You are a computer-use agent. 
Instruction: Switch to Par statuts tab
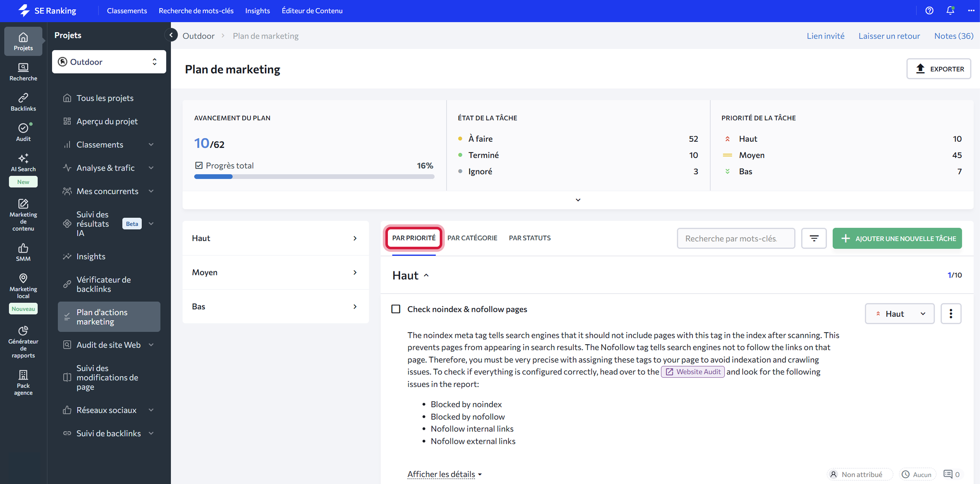point(530,238)
